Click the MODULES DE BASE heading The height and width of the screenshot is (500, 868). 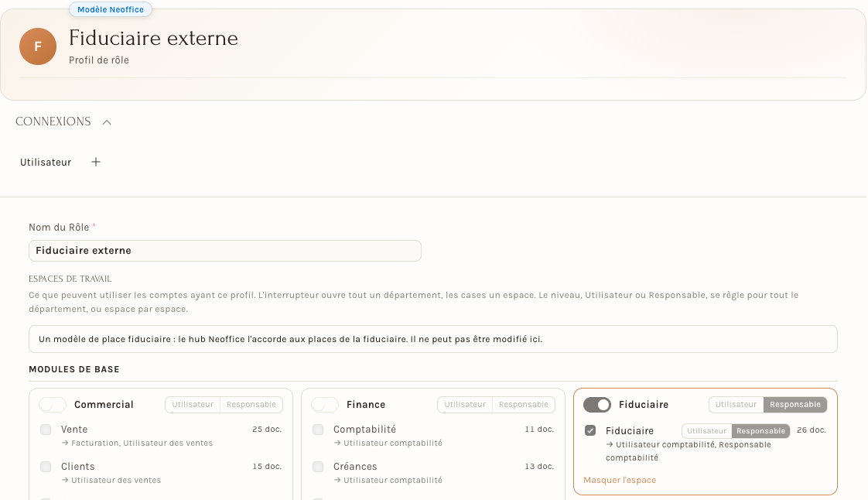point(74,369)
